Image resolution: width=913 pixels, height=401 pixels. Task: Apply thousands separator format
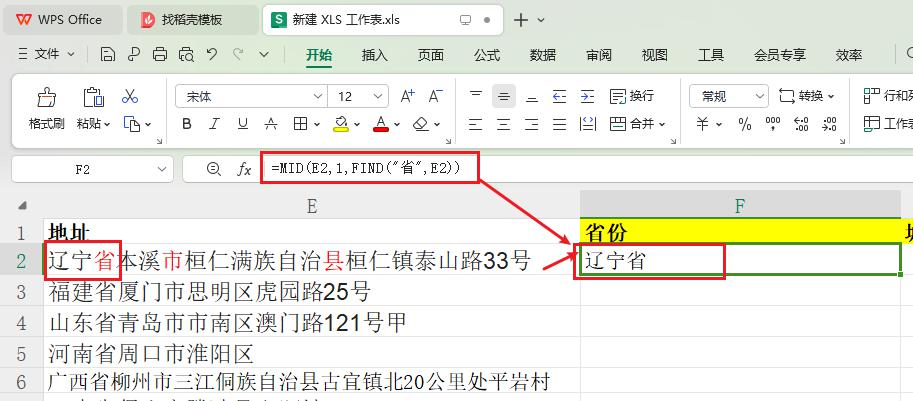click(773, 124)
